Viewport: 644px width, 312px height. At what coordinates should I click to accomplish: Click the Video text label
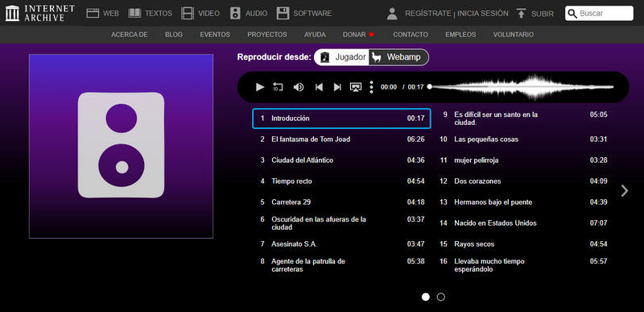[x=208, y=14]
